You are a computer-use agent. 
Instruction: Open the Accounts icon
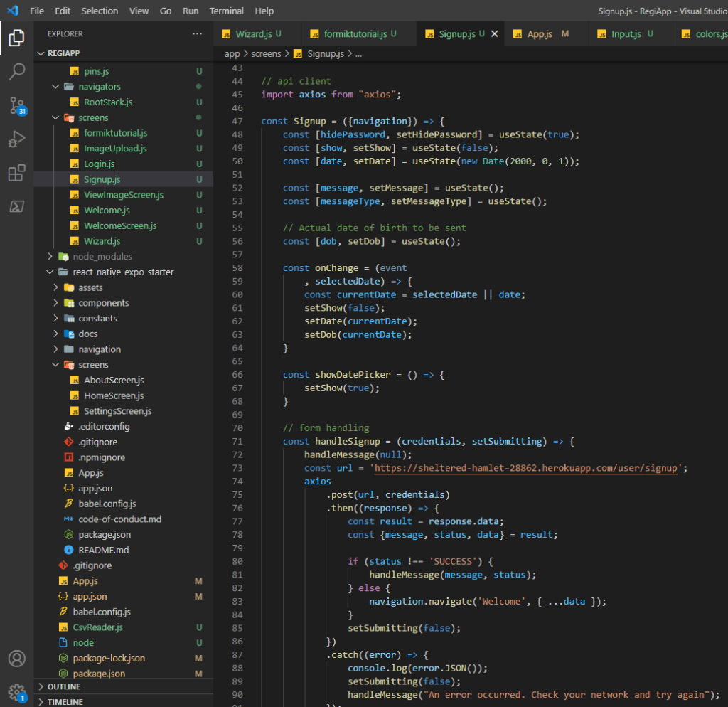coord(16,659)
